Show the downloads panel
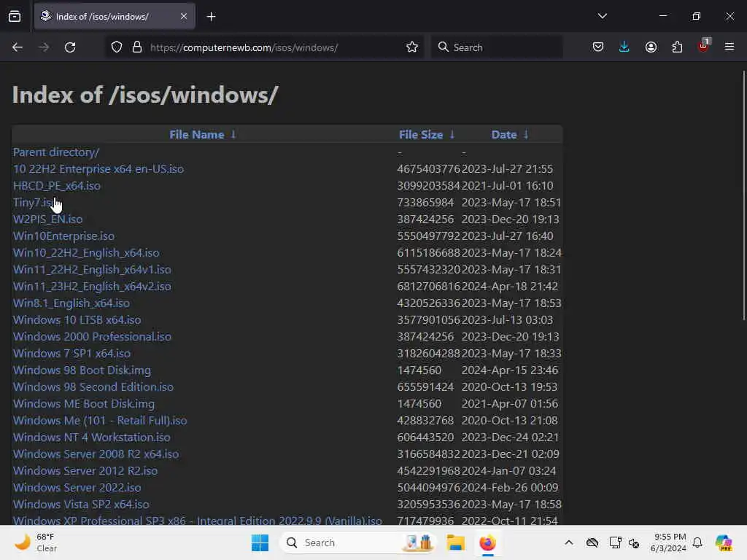Image resolution: width=747 pixels, height=560 pixels. [x=624, y=47]
